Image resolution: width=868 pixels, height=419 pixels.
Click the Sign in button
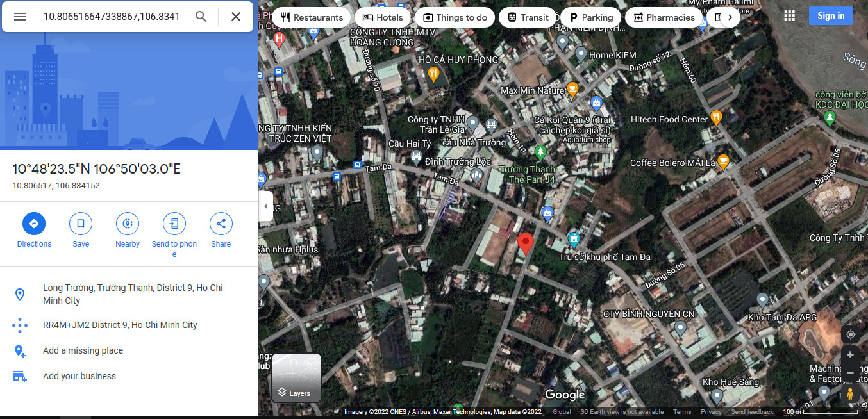[x=831, y=16]
